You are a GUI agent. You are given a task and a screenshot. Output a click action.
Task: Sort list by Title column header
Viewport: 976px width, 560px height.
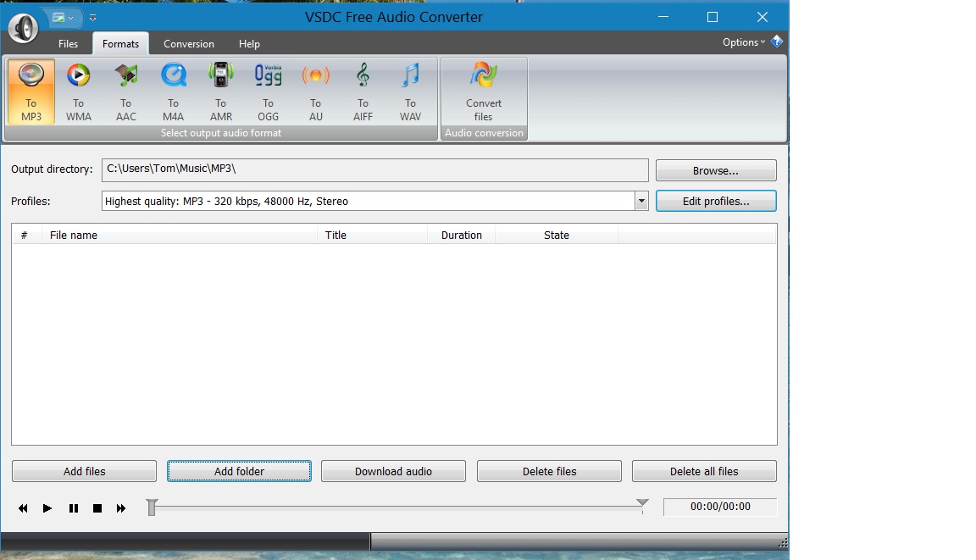(x=372, y=235)
